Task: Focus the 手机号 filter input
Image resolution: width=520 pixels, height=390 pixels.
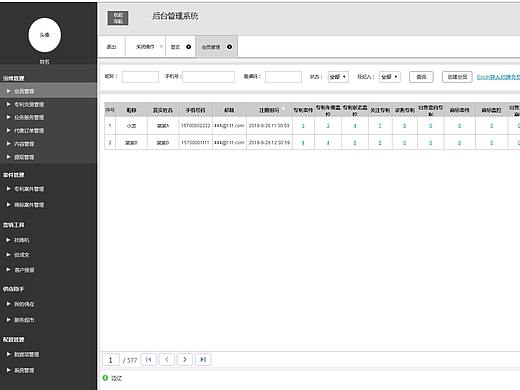Action: (209, 77)
